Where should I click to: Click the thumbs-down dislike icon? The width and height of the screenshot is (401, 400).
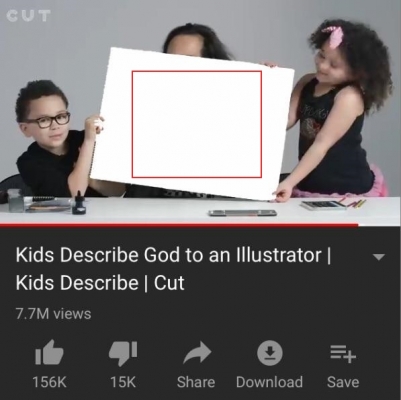(x=123, y=353)
